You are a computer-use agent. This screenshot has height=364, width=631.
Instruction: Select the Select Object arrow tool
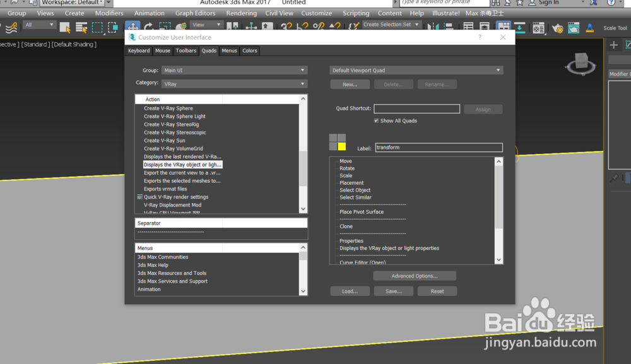(65, 27)
